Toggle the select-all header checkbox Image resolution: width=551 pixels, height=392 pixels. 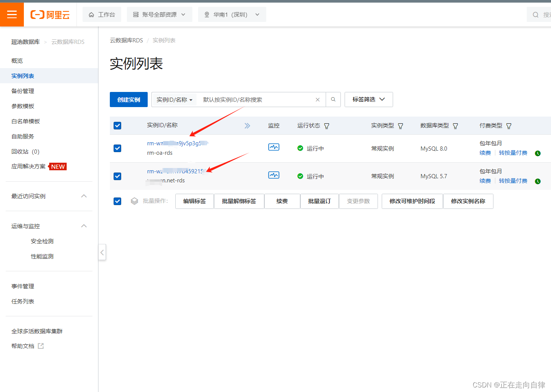[117, 126]
